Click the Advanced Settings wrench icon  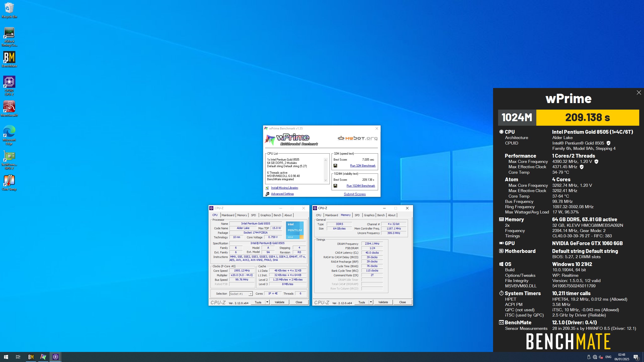(x=267, y=194)
